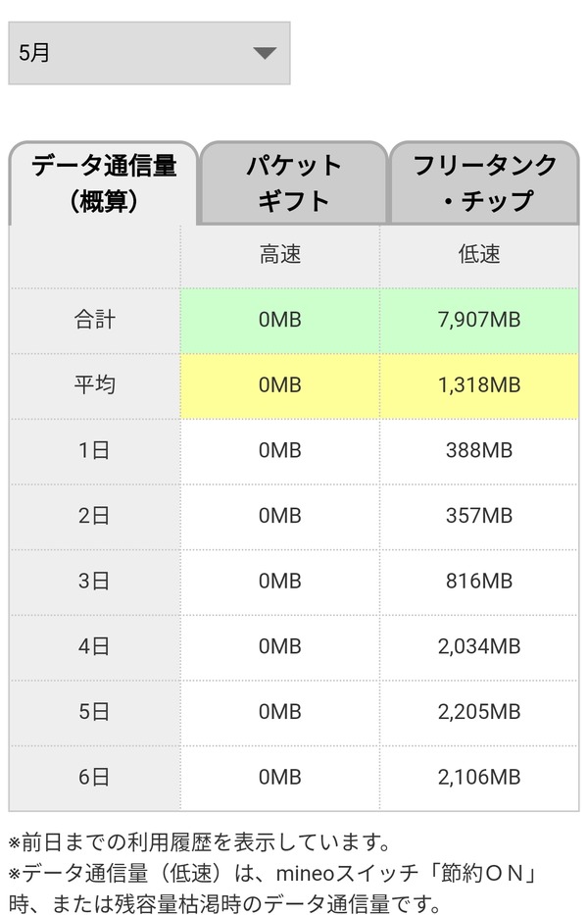
Task: Click the 2,205MB value for 5日
Action: 479,712
